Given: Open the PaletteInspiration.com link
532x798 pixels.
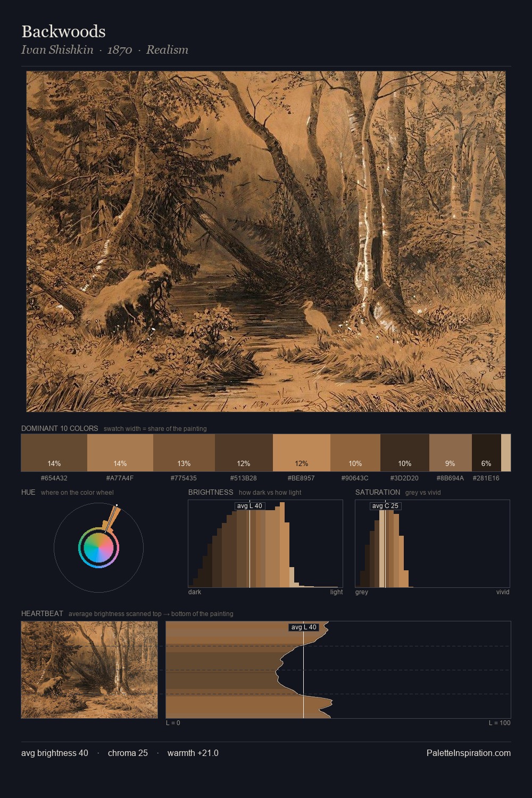Looking at the screenshot, I should click(469, 753).
